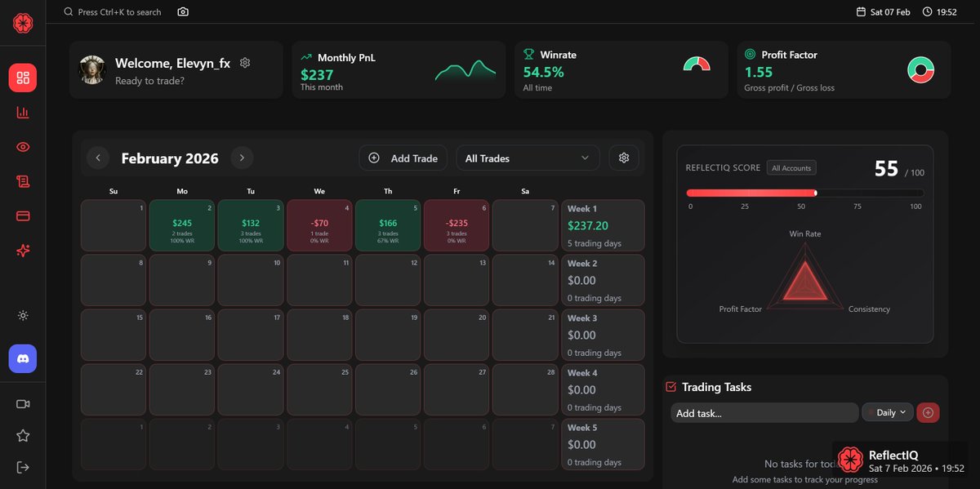
Task: Open the All Trades dropdown
Action: [528, 158]
